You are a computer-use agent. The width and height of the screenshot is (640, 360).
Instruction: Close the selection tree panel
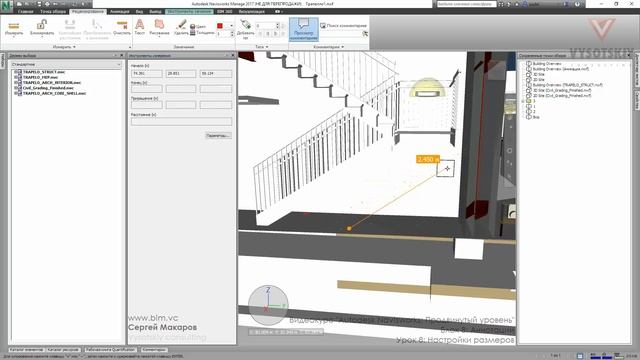pyautogui.click(x=122, y=55)
